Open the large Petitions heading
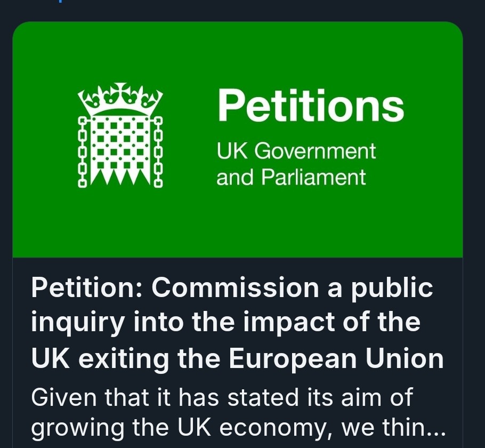 pos(311,105)
